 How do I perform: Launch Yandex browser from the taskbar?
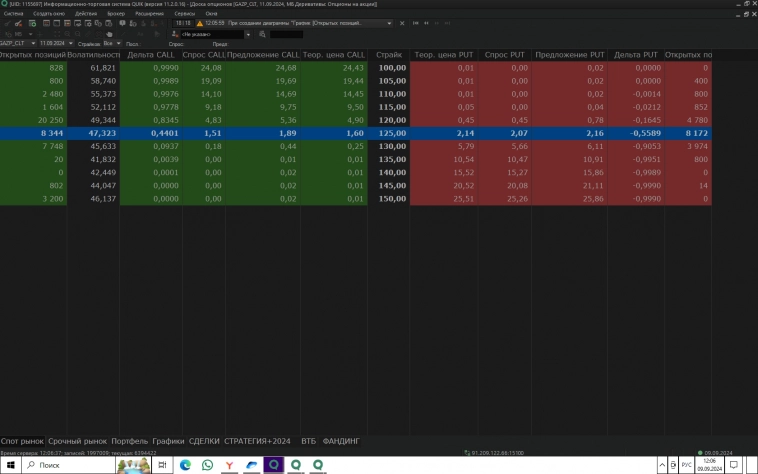click(230, 465)
